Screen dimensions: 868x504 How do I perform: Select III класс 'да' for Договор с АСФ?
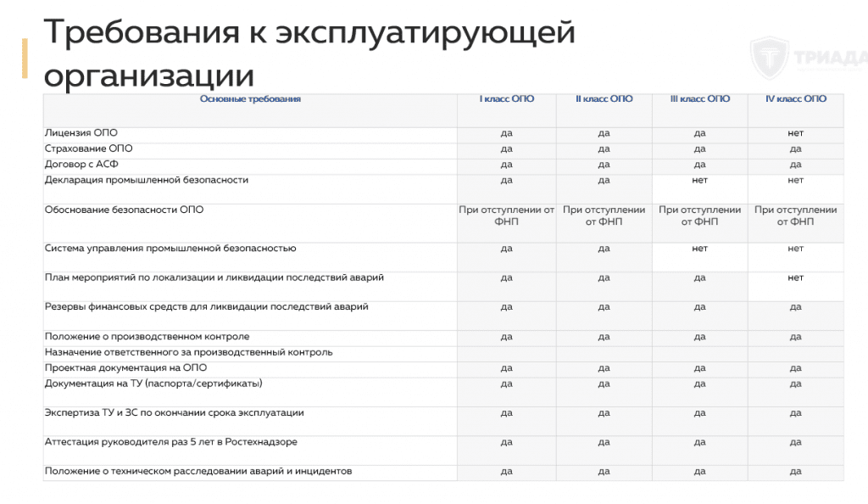click(699, 165)
